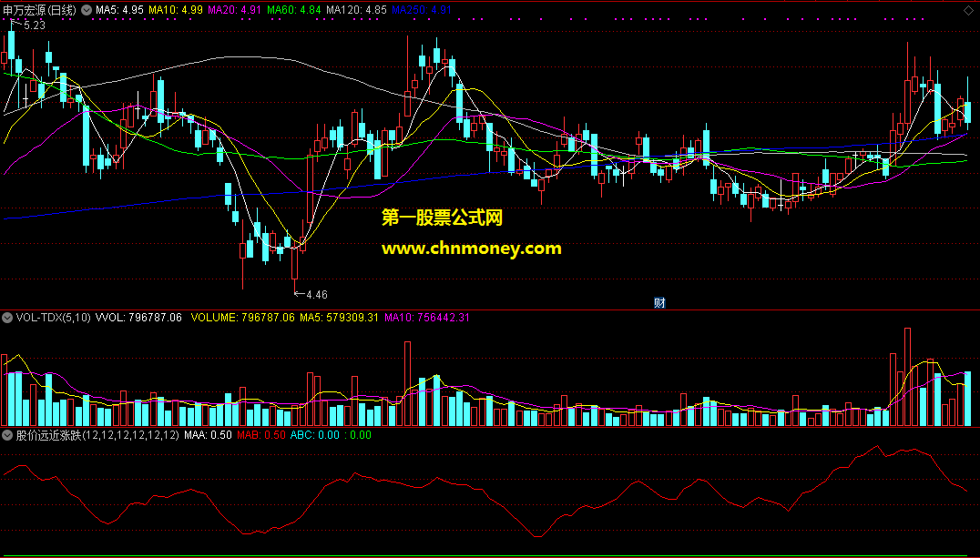Click the diamond icon in the chart's top-right corner
The height and width of the screenshot is (558, 980).
tap(968, 10)
